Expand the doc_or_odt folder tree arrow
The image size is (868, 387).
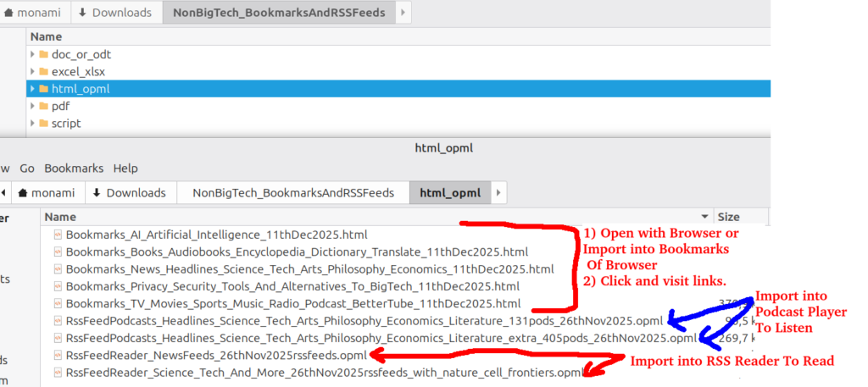tap(32, 54)
